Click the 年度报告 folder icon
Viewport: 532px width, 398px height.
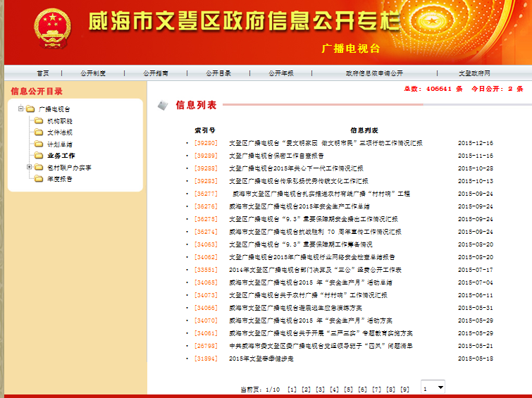tap(38, 179)
